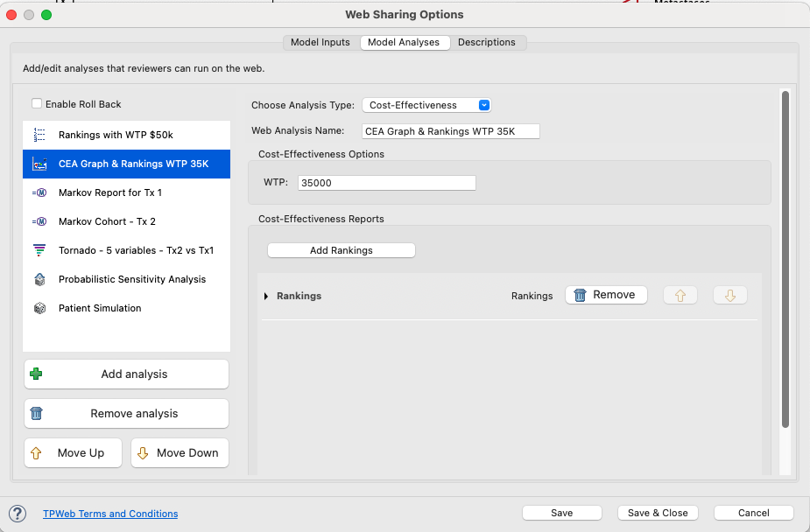This screenshot has width=810, height=532.
Task: Open the TPWeb Terms and Conditions link
Action: tap(110, 514)
